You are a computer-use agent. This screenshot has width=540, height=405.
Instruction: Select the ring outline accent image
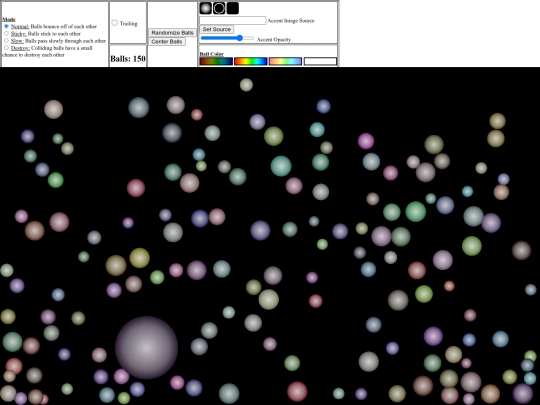point(219,8)
